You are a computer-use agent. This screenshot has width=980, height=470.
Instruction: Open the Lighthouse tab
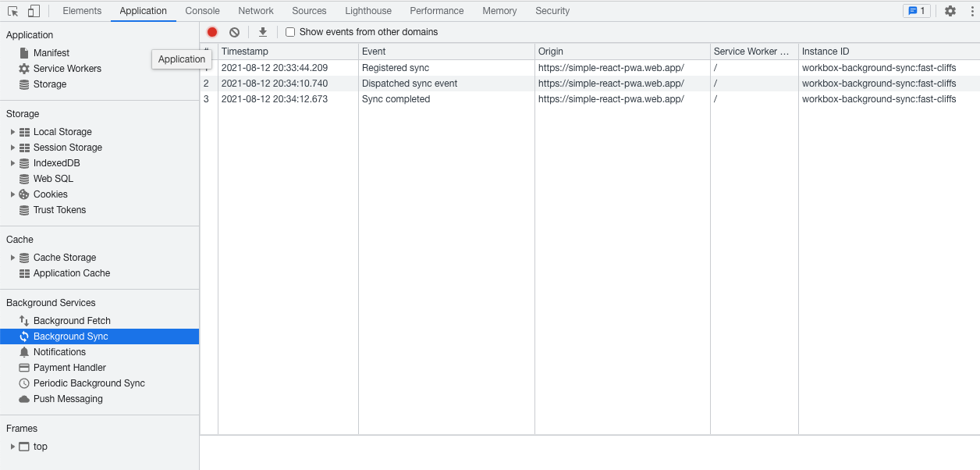(x=367, y=10)
